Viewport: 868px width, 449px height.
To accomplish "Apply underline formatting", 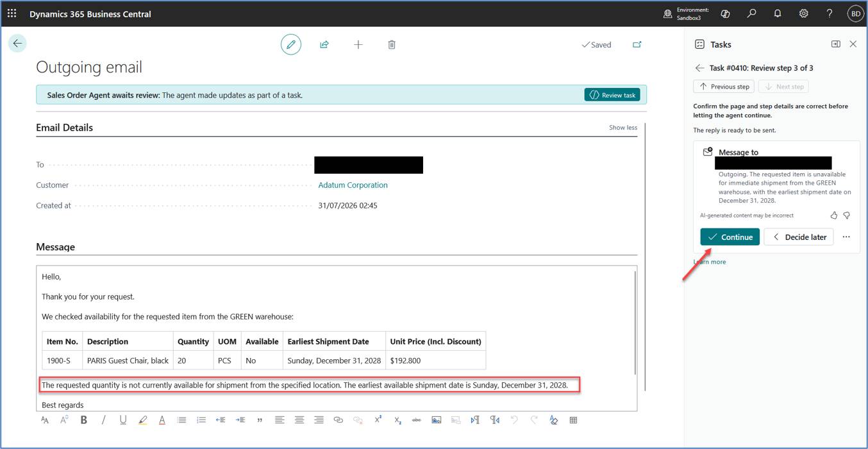I will click(x=123, y=420).
